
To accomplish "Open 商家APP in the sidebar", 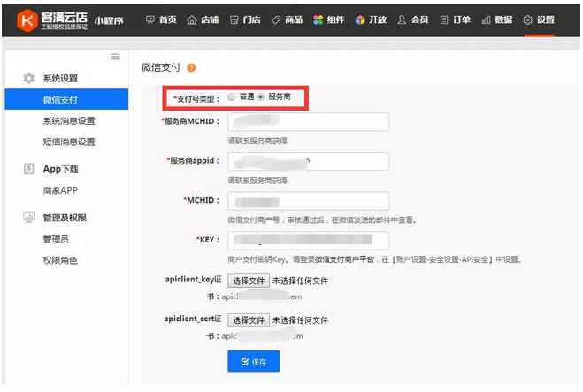I will (x=60, y=190).
